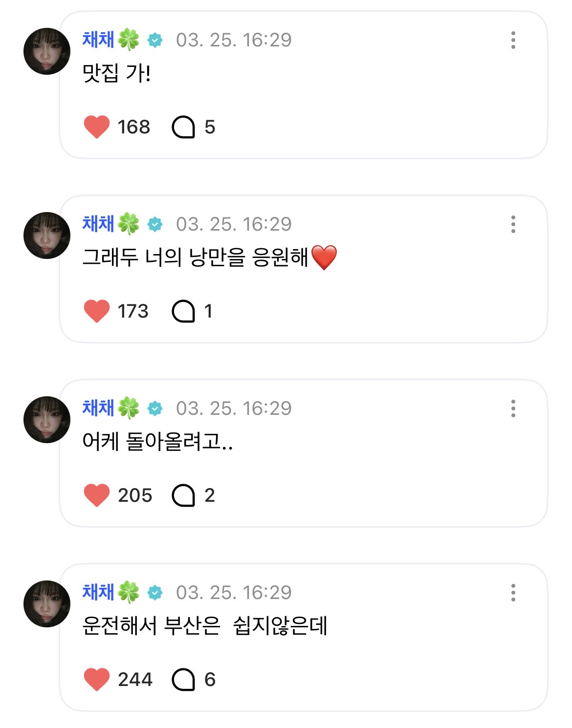Viewport: 572px width, 728px height.
Task: View comments on '운전해서 부산은 쉽지않은데' post
Action: click(183, 680)
